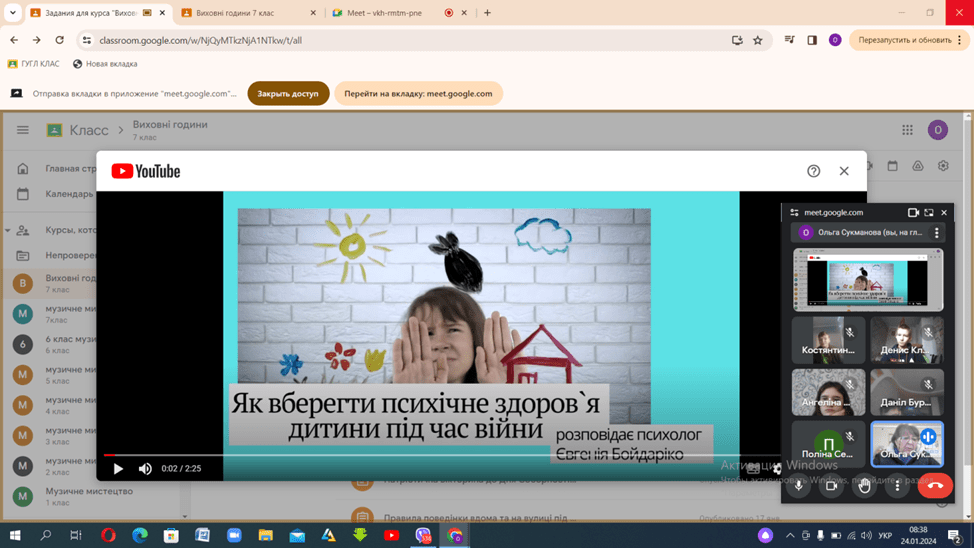Select Костянтин's video tile
The width and height of the screenshot is (974, 548).
828,340
